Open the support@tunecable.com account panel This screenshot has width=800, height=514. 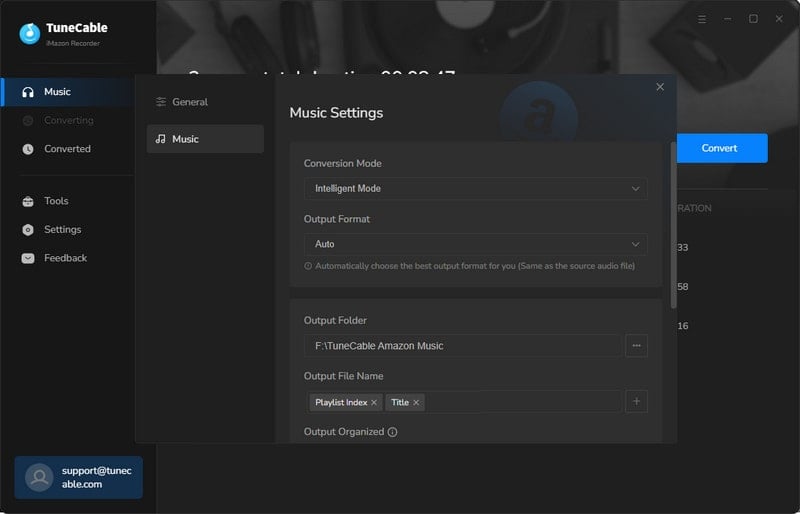(x=79, y=477)
